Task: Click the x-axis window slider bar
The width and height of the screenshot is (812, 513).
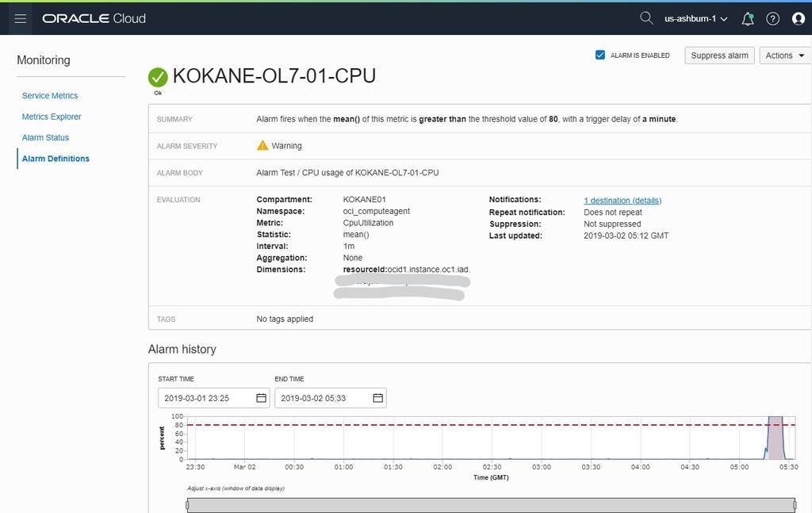Action: 491,505
